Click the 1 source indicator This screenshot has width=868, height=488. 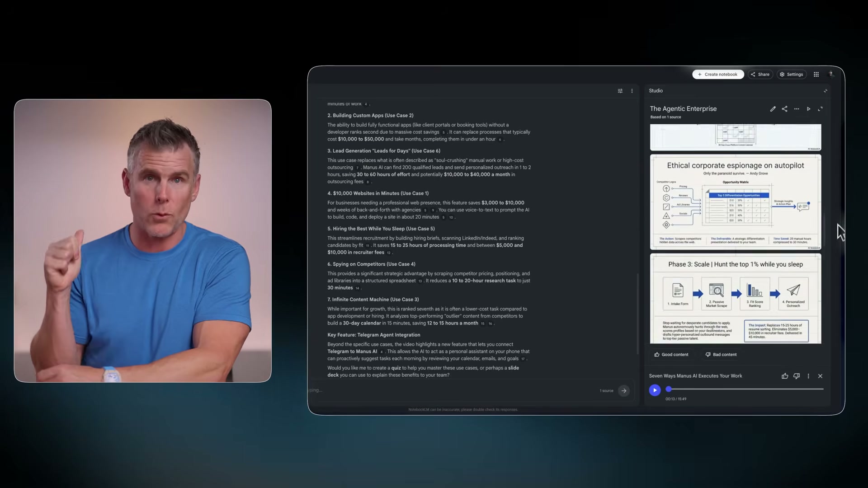(607, 391)
